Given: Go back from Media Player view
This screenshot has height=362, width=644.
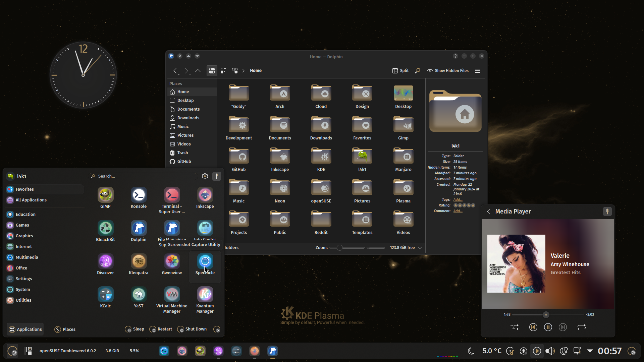Looking at the screenshot, I should pyautogui.click(x=489, y=212).
